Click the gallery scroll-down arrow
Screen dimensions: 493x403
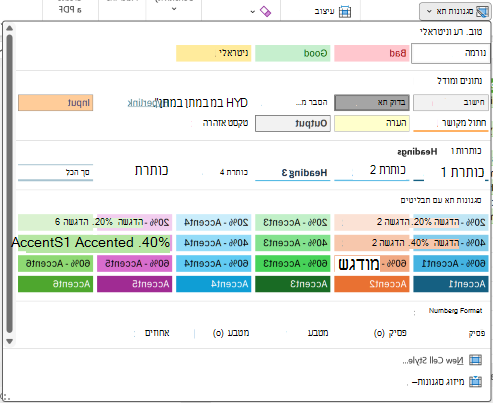(9, 341)
